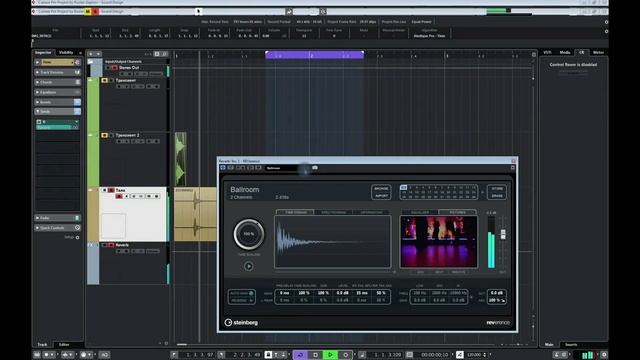Toggle Auto Gain in REVerence
Viewport: 640px width, 360px height.
(241, 293)
